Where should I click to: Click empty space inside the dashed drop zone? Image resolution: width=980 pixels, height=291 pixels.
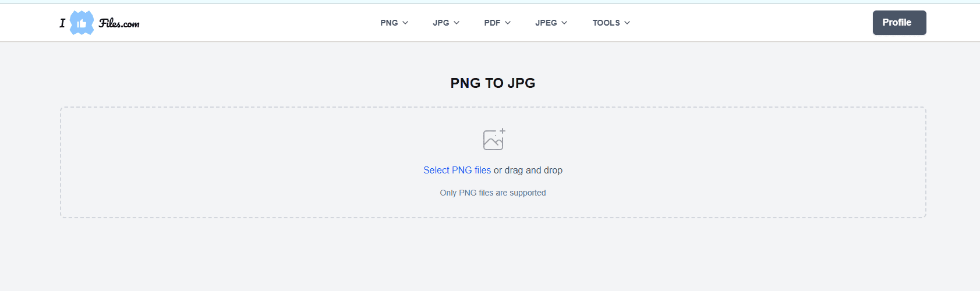[233, 163]
